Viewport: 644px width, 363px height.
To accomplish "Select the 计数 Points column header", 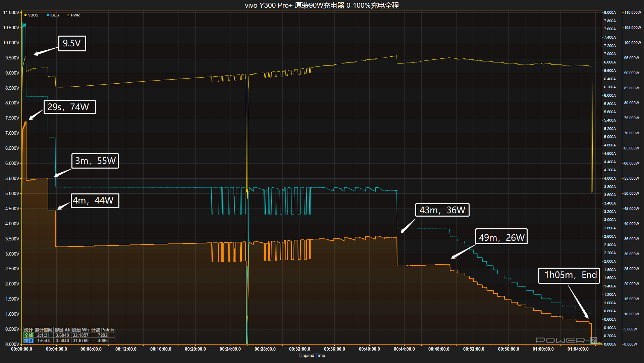I will 103,330.
